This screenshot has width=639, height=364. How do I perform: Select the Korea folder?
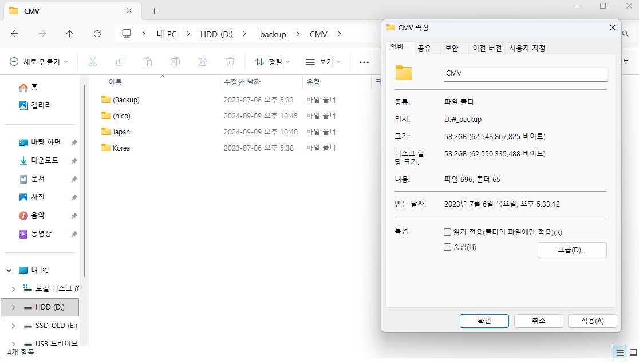click(x=121, y=148)
